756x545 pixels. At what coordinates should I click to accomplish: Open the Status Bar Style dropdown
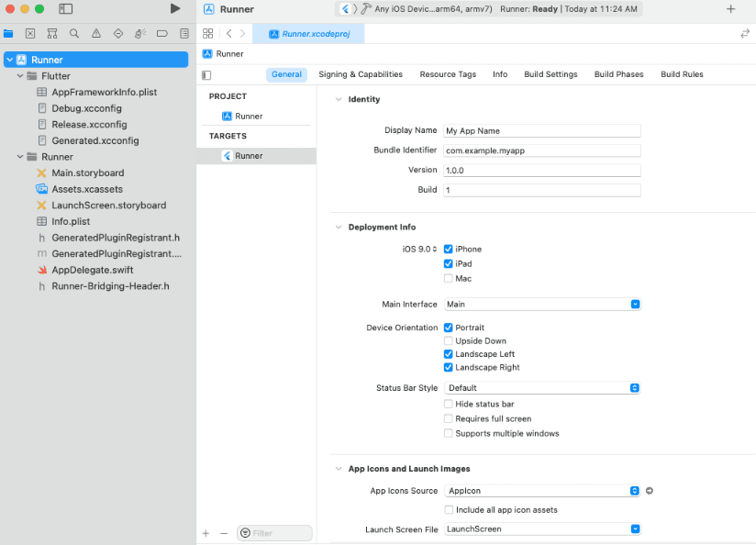tap(542, 388)
